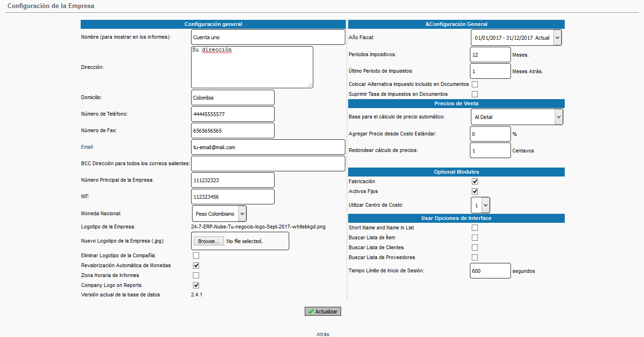Click the NIT input field

click(x=233, y=197)
